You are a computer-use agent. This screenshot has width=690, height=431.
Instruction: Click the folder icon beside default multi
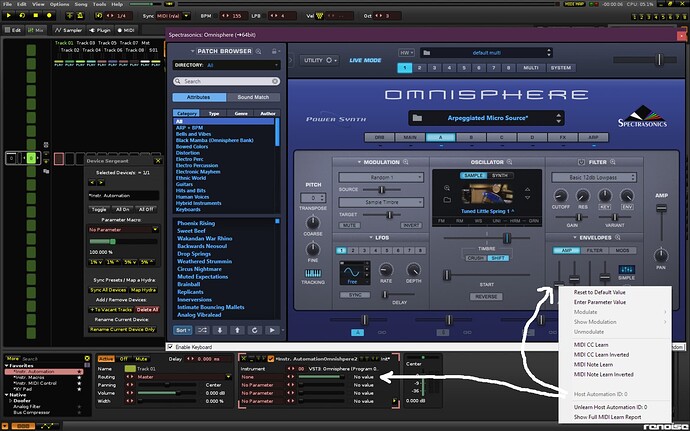(x=426, y=53)
